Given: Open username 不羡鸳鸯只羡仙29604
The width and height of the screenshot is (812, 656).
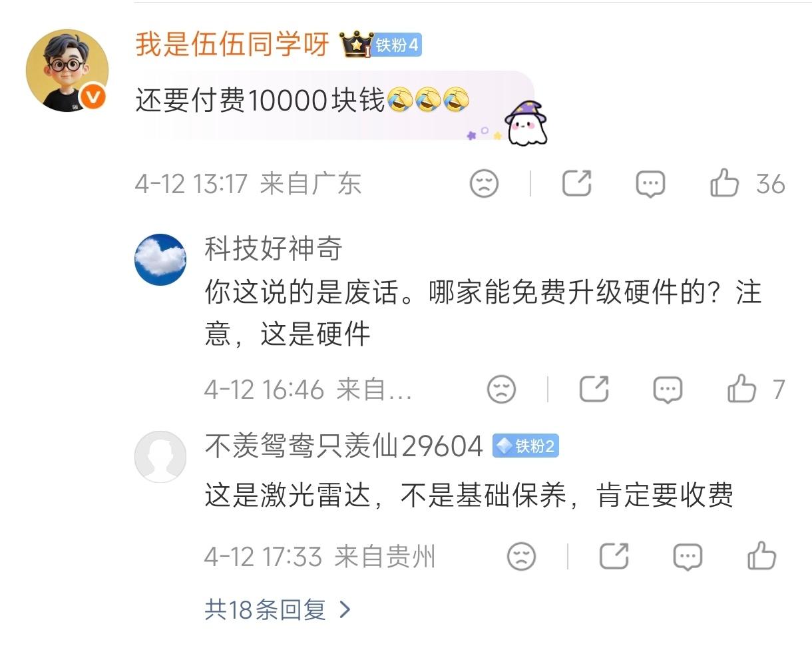Looking at the screenshot, I should click(x=343, y=446).
